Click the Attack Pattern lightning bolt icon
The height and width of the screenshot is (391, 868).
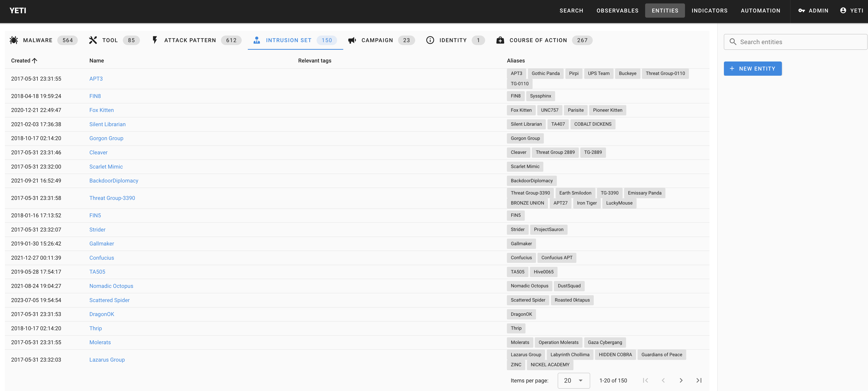pyautogui.click(x=155, y=40)
